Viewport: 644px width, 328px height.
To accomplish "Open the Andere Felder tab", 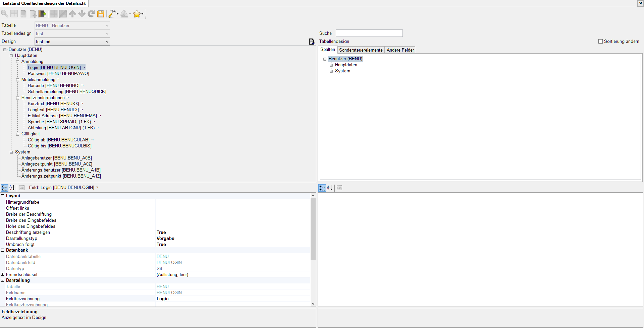I will coord(400,50).
